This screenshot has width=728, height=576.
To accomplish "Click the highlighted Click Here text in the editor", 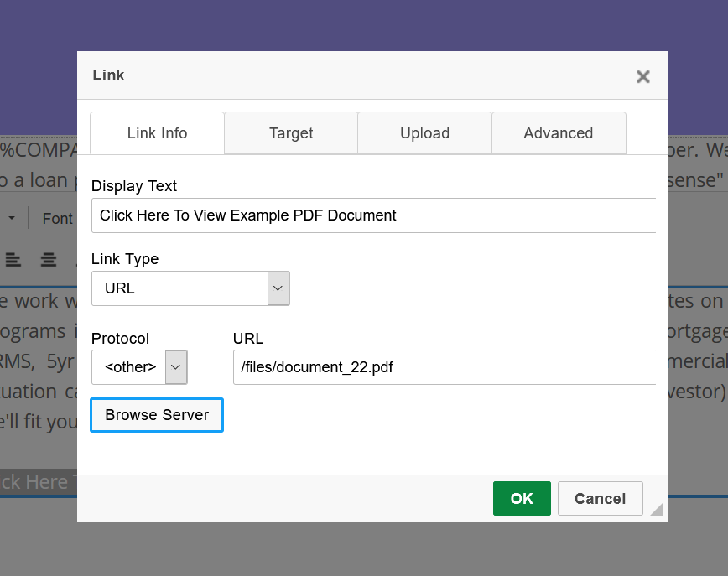I will tap(38, 481).
